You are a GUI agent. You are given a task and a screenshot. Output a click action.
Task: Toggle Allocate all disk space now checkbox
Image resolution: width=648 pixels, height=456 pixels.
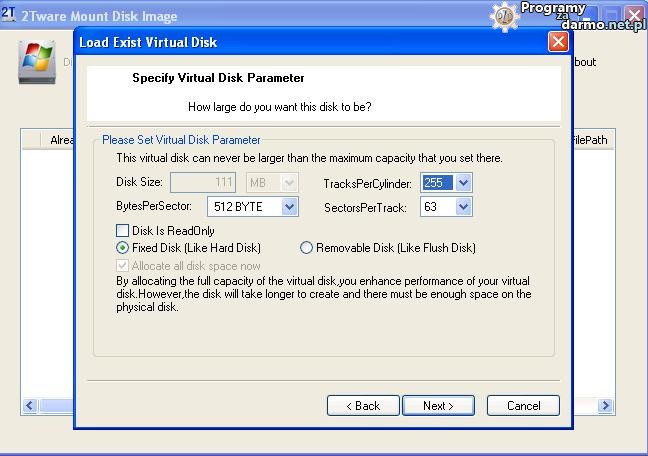point(123,266)
